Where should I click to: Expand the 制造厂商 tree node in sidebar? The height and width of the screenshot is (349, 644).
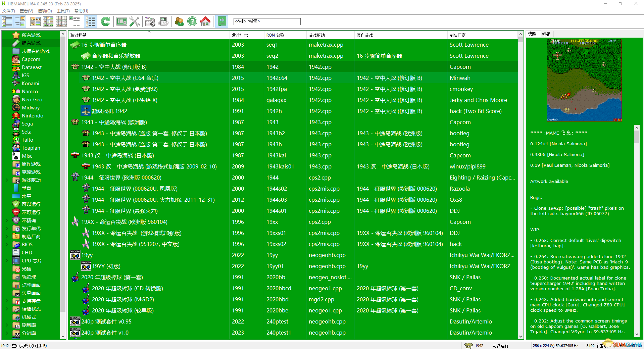pos(7,237)
